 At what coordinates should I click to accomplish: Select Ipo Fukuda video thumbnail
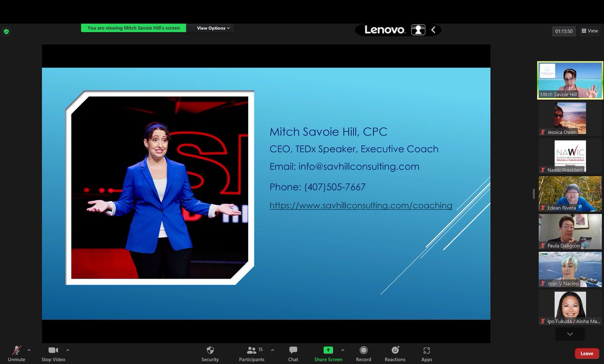tap(570, 307)
